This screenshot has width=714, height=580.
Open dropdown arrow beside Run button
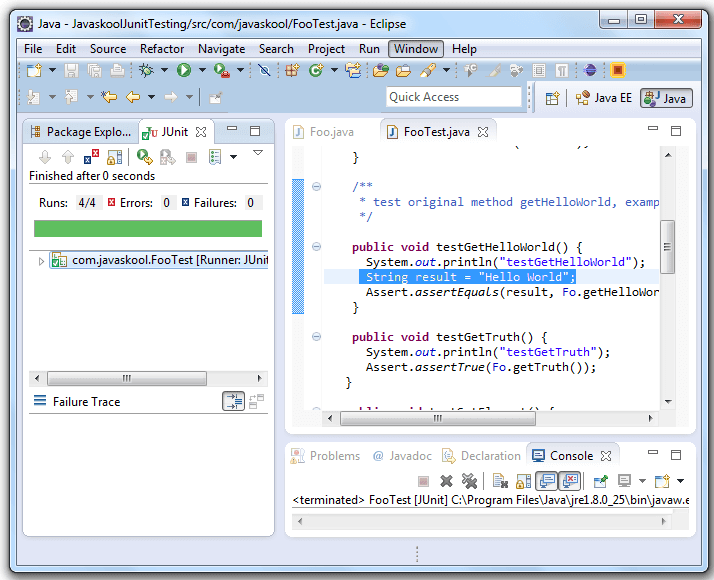[x=201, y=70]
